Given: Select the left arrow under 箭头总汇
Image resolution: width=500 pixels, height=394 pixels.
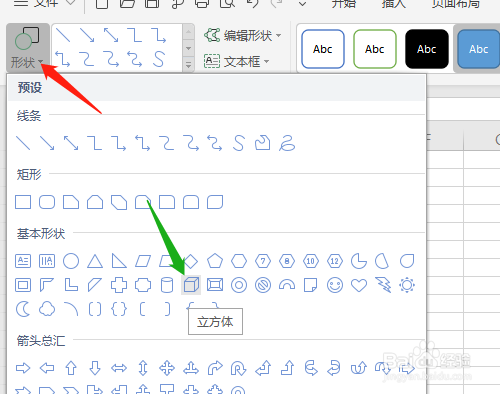Looking at the screenshot, I should click(x=47, y=368).
